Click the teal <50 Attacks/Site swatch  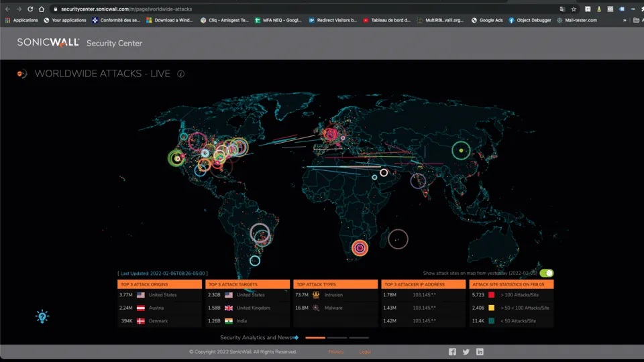491,321
